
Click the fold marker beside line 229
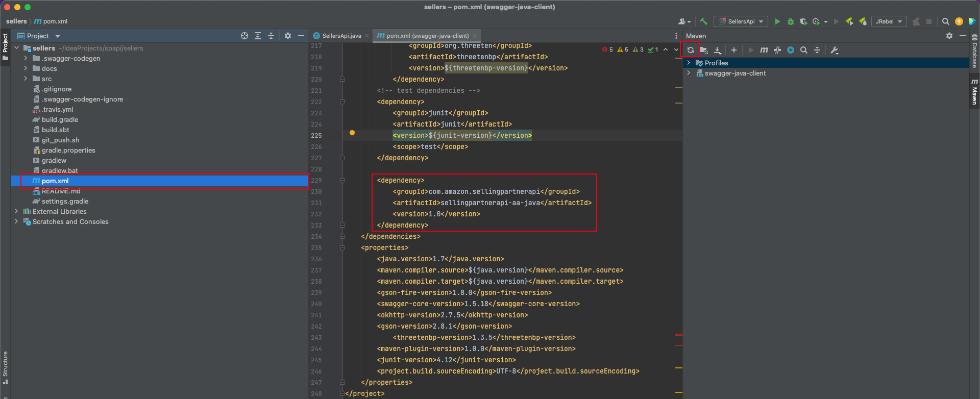click(x=342, y=180)
